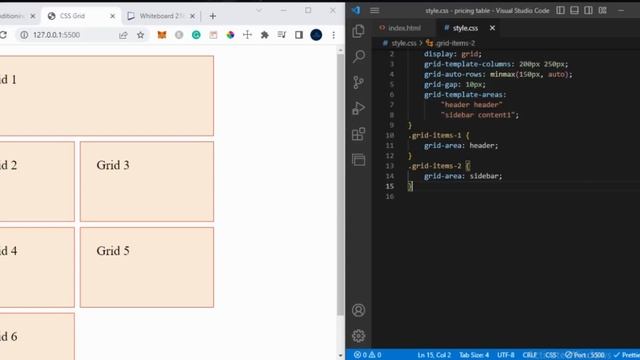This screenshot has height=360, width=640.
Task: View site information icon in address bar
Action: [x=24, y=35]
